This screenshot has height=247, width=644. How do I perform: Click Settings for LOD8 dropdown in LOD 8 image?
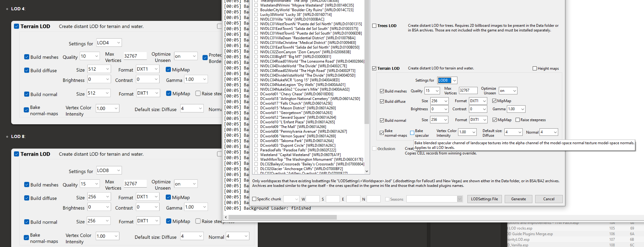[109, 170]
